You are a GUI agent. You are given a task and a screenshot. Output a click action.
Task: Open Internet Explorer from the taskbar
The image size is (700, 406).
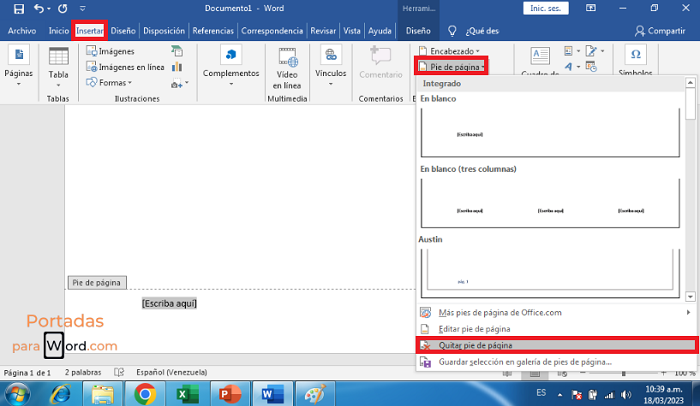pyautogui.click(x=60, y=394)
